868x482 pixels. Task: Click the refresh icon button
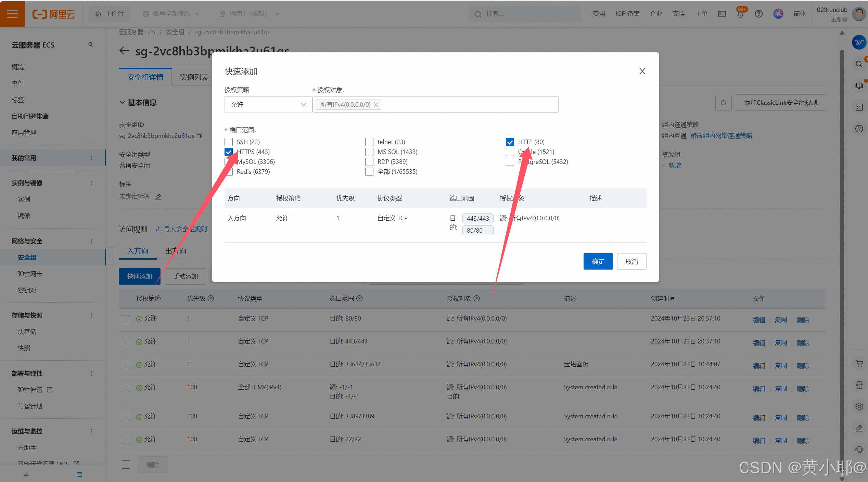(x=723, y=103)
